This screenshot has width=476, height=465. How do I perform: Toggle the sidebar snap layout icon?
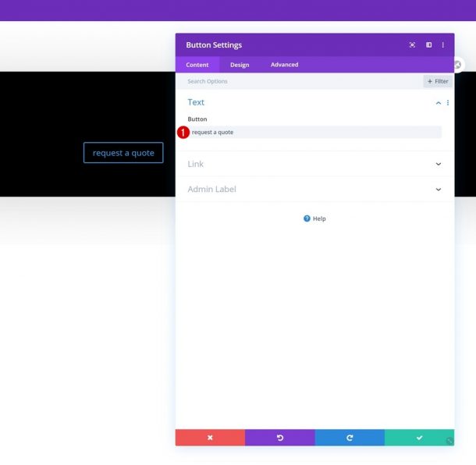tap(428, 45)
